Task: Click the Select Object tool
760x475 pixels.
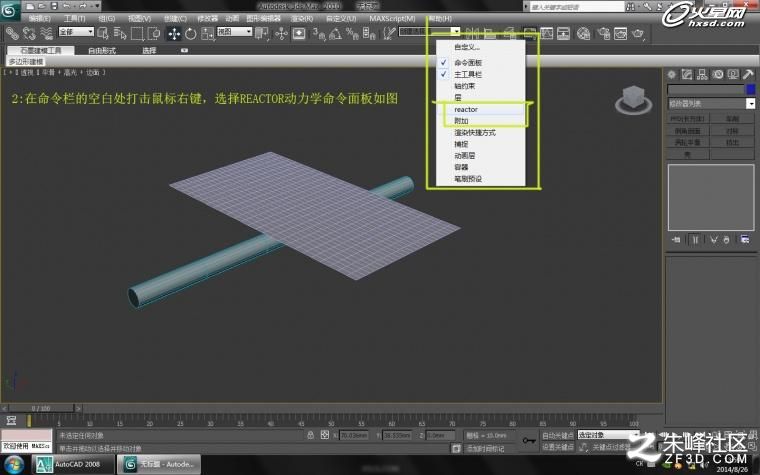Action: [103, 33]
